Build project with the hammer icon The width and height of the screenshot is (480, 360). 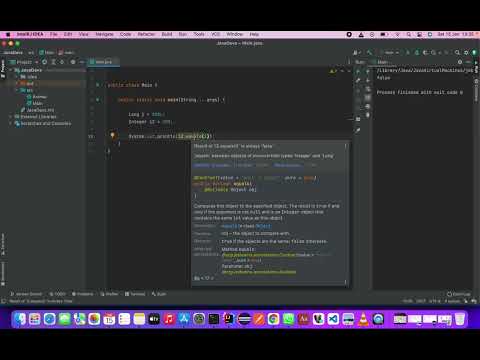pos(369,53)
